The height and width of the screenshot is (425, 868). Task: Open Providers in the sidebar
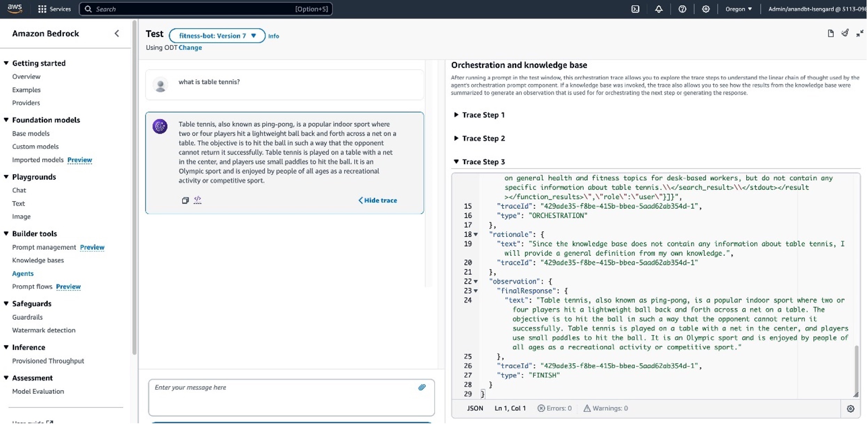point(26,103)
